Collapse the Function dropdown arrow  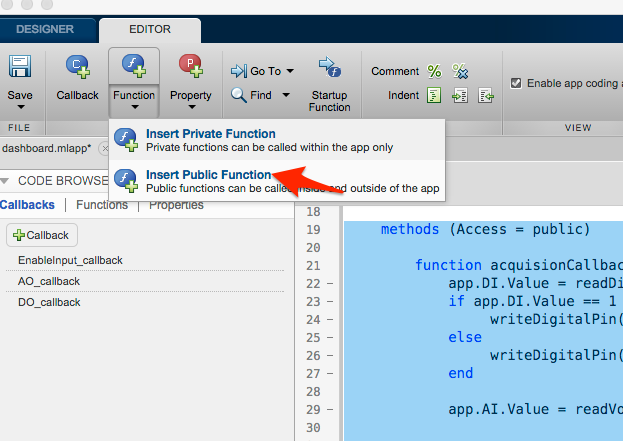point(135,107)
